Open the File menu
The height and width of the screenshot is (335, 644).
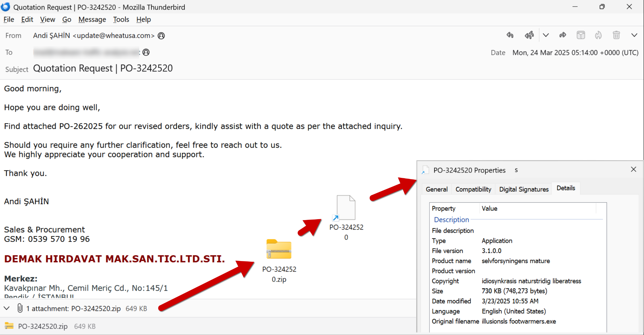(9, 19)
